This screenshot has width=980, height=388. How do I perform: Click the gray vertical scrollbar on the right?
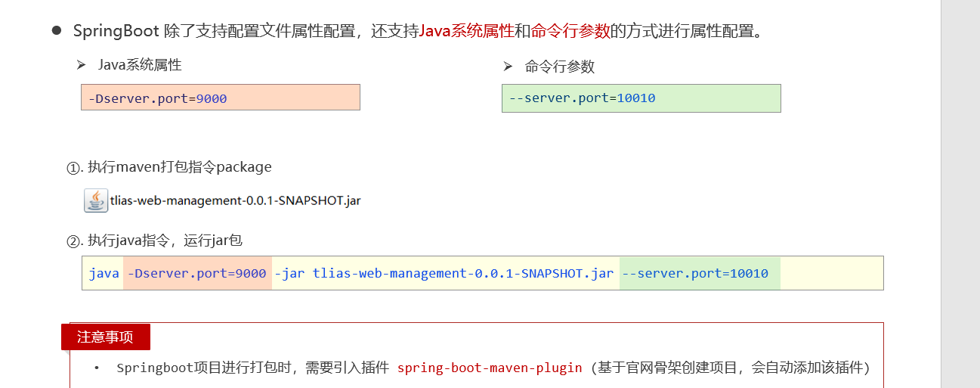pos(960,194)
